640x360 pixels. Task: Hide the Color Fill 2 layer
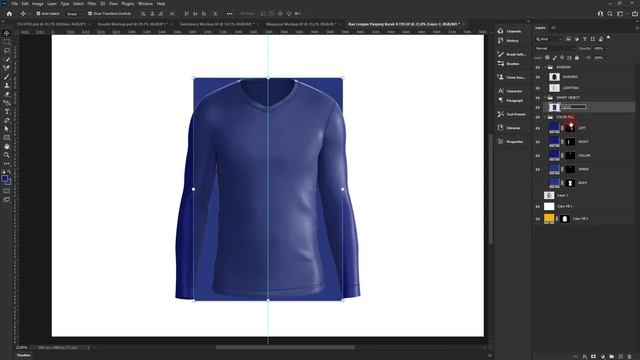pos(538,219)
